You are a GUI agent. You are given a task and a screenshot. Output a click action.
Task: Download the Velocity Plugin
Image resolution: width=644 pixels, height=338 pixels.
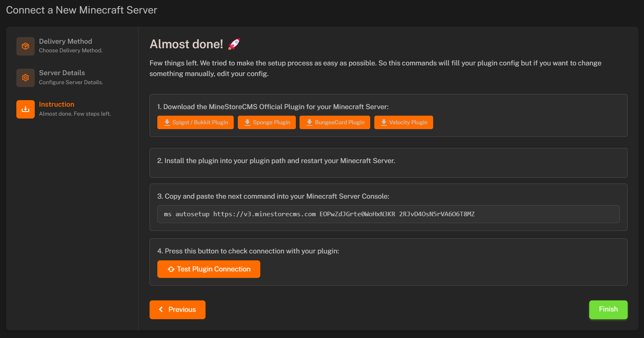coord(404,122)
